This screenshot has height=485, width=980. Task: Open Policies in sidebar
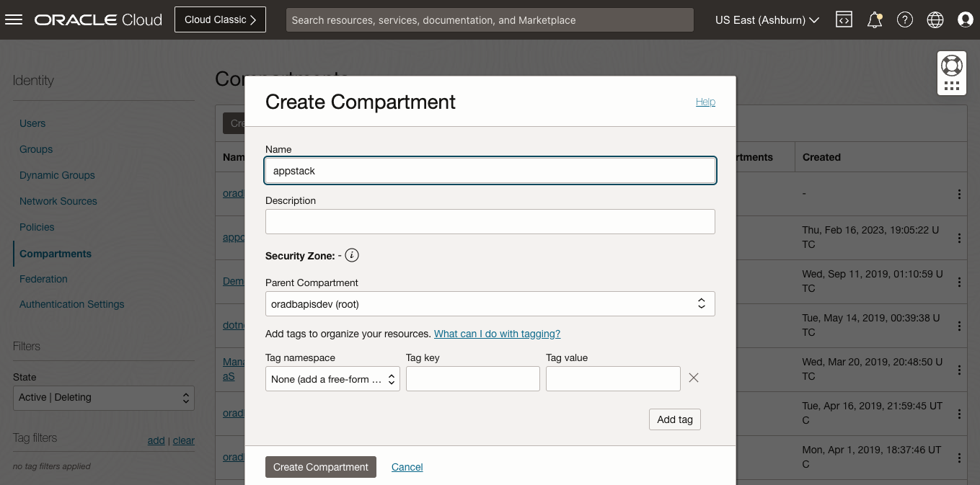coord(37,227)
